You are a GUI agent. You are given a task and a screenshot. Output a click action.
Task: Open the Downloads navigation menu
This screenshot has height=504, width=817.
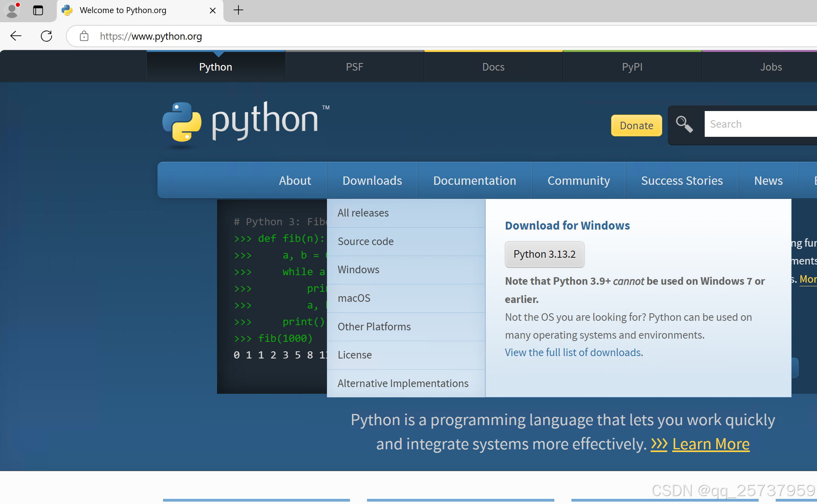[x=372, y=180]
